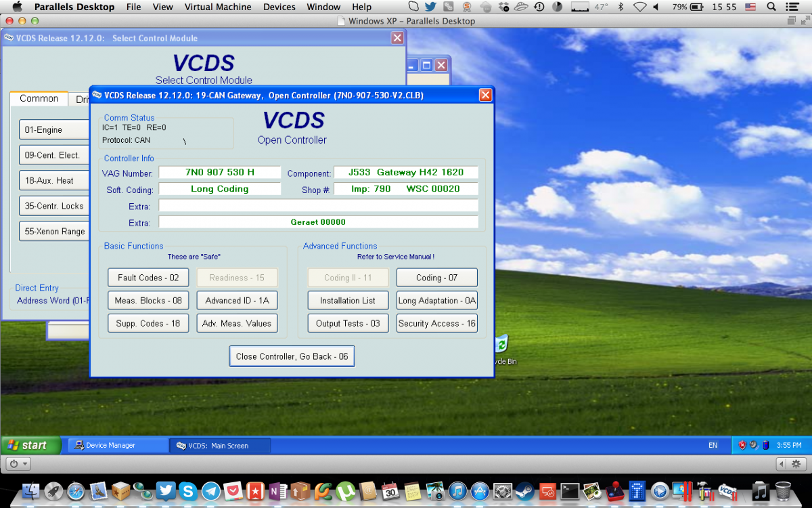Switch to VCDS: Main Screen taskbar item

point(221,446)
